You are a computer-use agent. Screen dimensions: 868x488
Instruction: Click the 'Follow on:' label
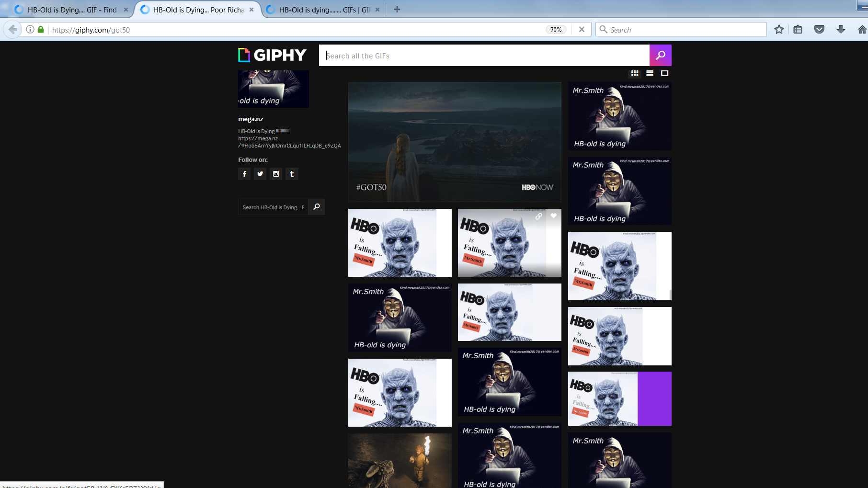pyautogui.click(x=253, y=160)
